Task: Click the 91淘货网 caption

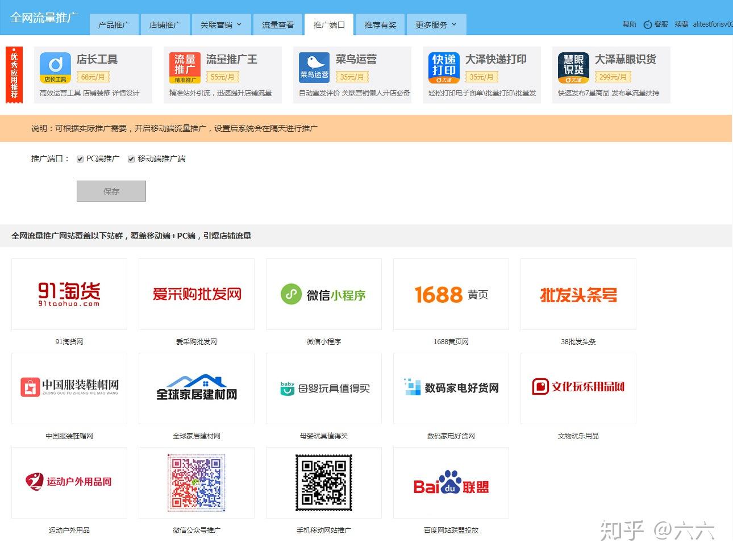Action: point(69,342)
